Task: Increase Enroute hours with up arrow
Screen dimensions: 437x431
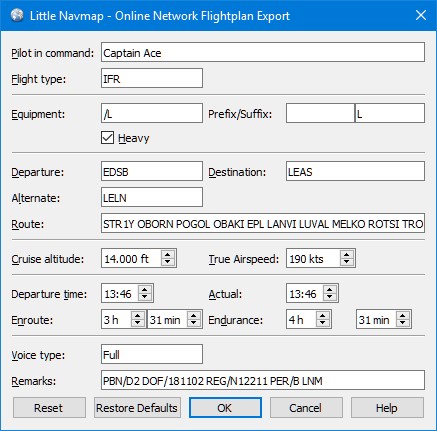Action: pyautogui.click(x=138, y=315)
